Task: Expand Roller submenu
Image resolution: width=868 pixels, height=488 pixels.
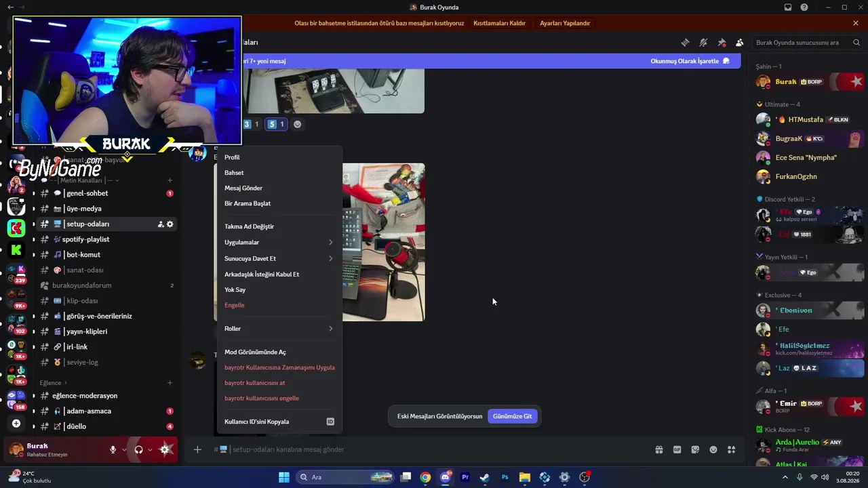Action: click(x=279, y=329)
